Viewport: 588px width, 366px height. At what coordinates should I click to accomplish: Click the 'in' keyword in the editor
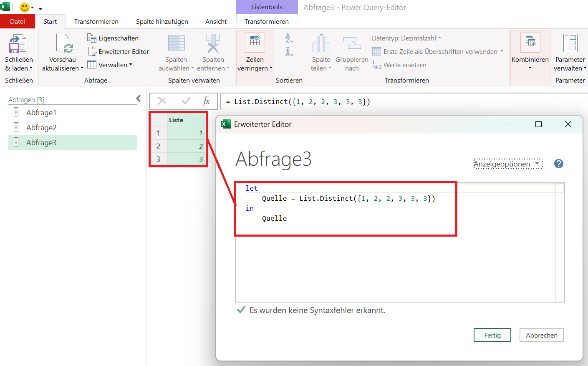250,208
